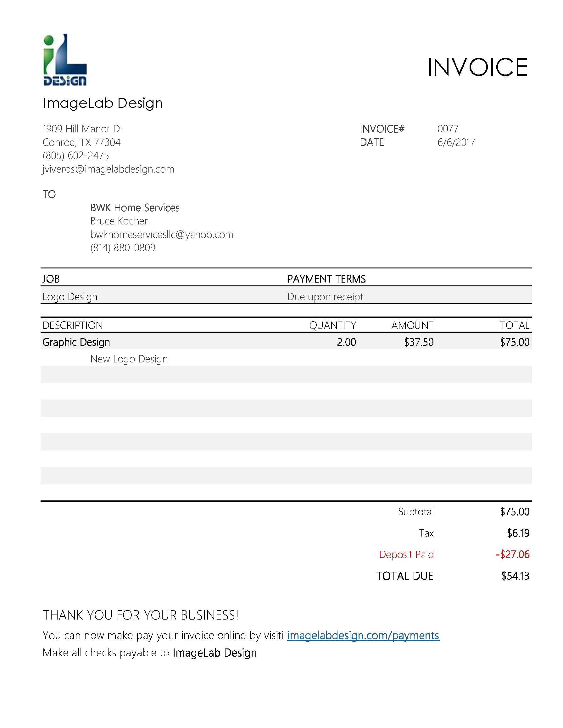Click the New Logo Design sub-item
The width and height of the screenshot is (563, 728).
[x=129, y=359]
